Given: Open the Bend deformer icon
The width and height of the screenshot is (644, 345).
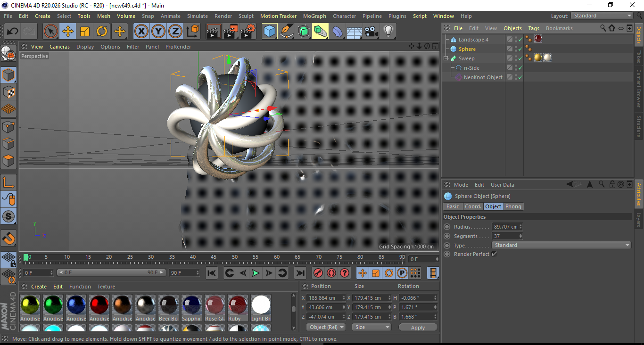Looking at the screenshot, I should 337,32.
